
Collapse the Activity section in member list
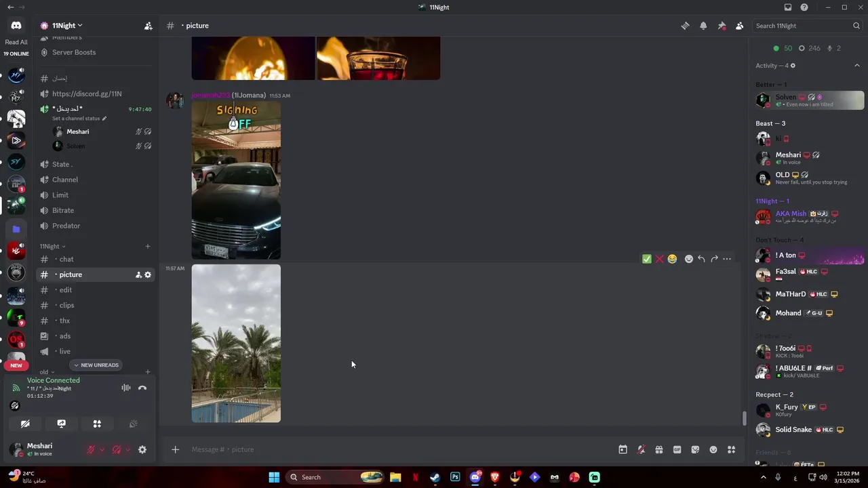(857, 66)
